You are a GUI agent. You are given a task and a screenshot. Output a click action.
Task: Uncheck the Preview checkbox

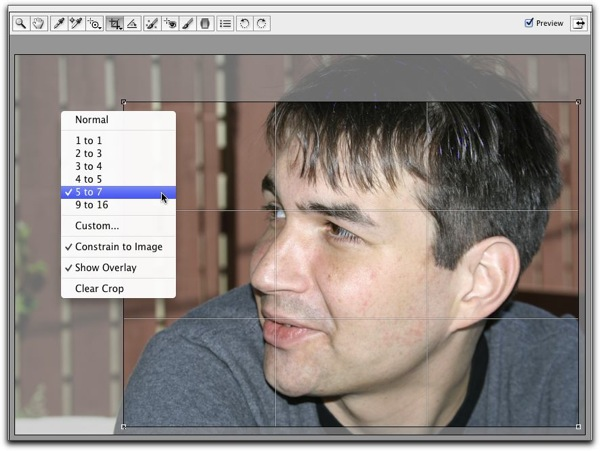(530, 23)
